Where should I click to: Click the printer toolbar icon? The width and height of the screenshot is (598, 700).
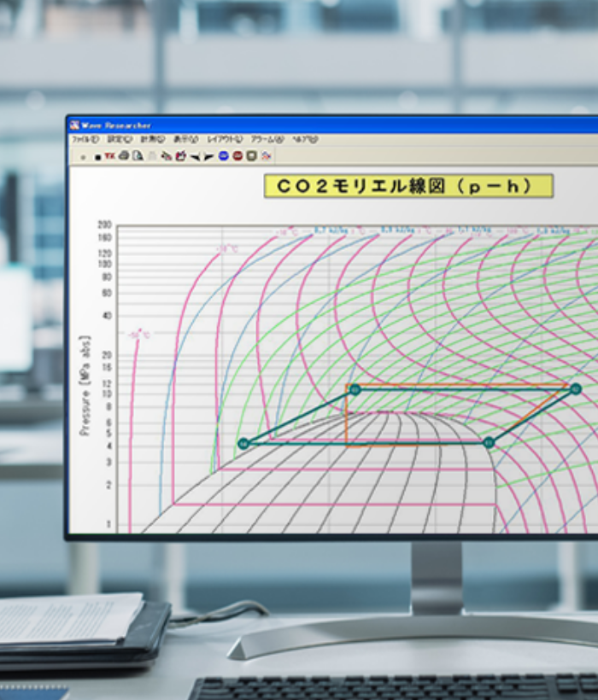(x=124, y=156)
